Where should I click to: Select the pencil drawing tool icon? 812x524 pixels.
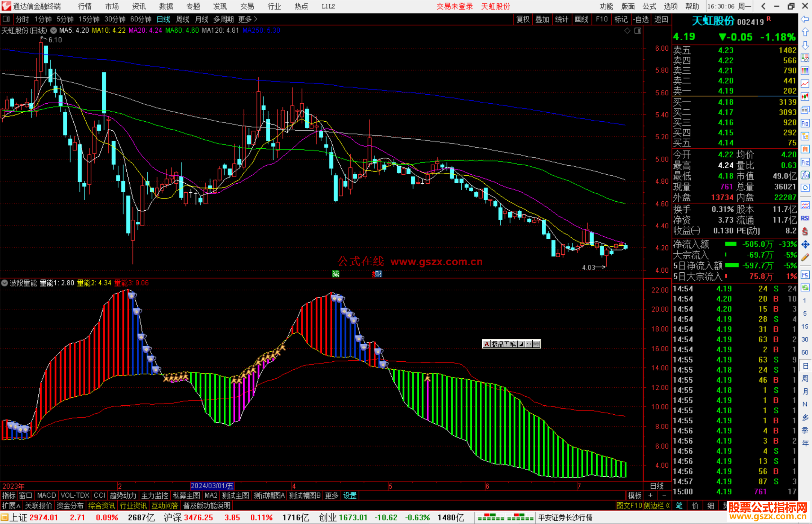(x=805, y=257)
